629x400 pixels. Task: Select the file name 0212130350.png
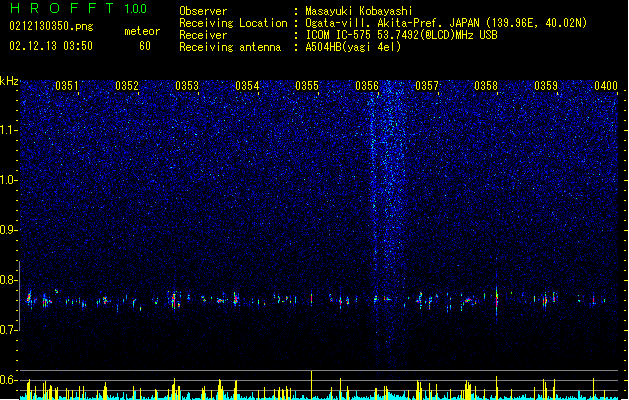point(51,26)
